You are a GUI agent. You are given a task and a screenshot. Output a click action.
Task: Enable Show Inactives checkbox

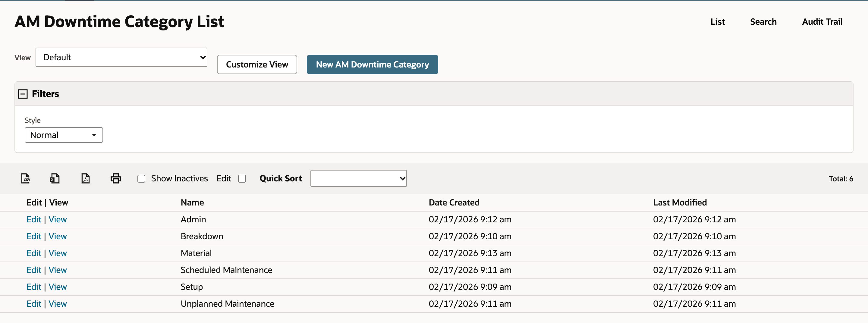point(142,179)
